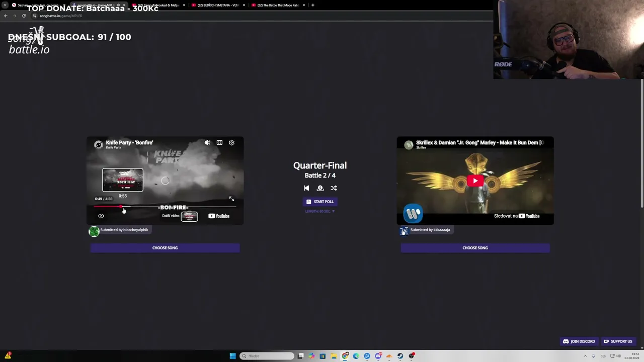Close the Bedřich Smetana tab
Screen dimensions: 644x362
pos(244,5)
